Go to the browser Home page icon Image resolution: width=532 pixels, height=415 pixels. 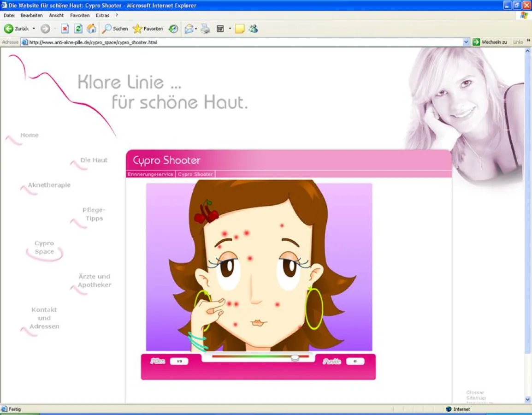pyautogui.click(x=92, y=29)
